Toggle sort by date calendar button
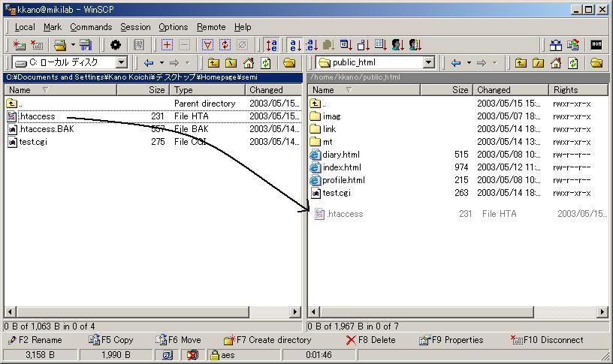Image resolution: width=613 pixels, height=364 pixels. point(346,45)
